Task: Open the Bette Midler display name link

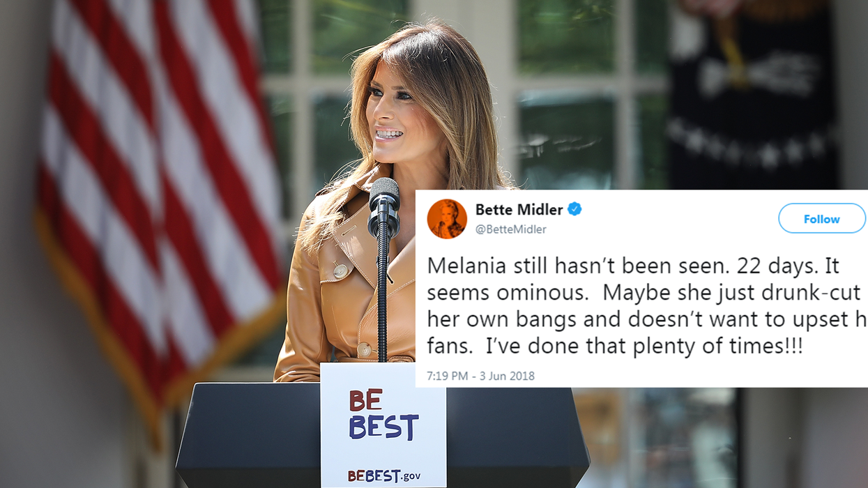Action: point(519,209)
